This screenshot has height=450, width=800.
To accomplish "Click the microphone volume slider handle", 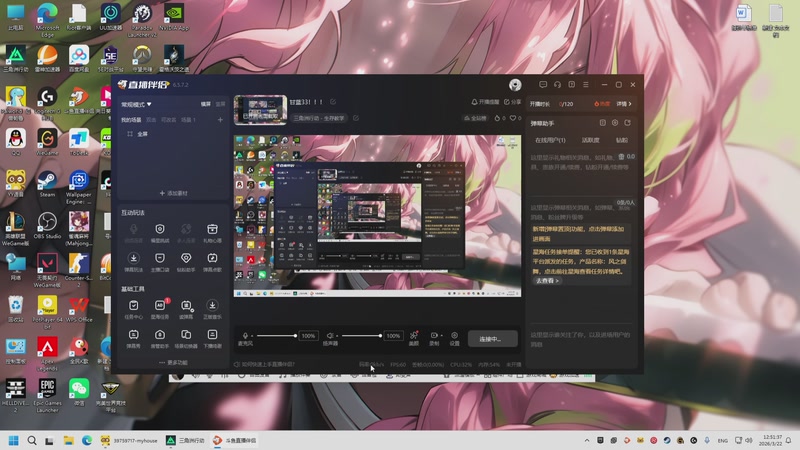I will 295,336.
